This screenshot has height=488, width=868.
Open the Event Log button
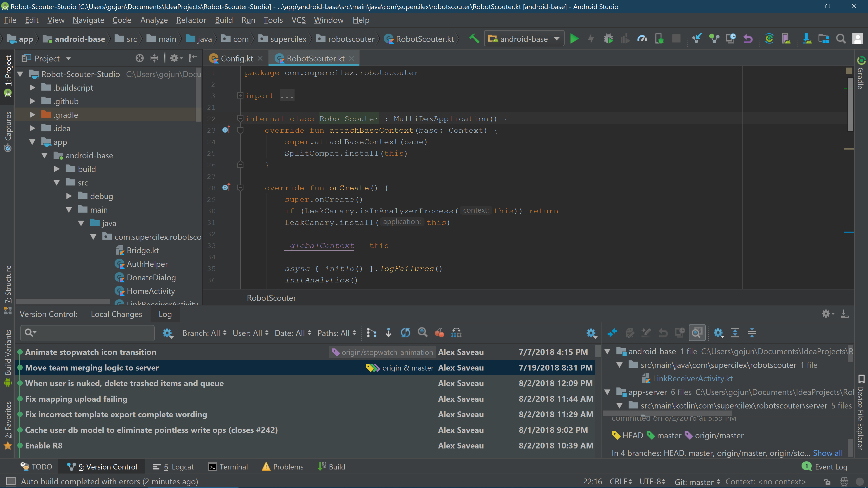pyautogui.click(x=825, y=467)
